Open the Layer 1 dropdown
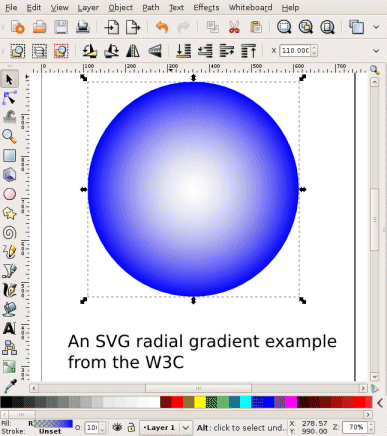 pyautogui.click(x=165, y=427)
